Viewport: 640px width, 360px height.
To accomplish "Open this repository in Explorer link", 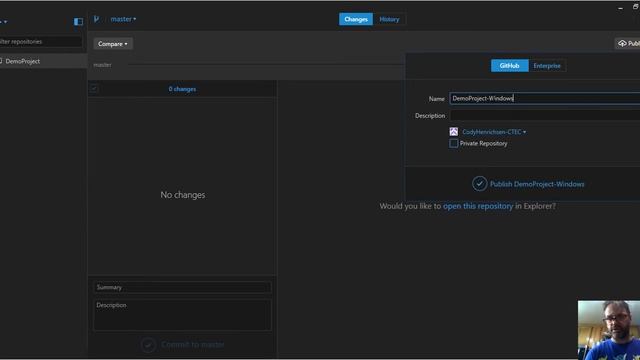I will click(x=478, y=206).
